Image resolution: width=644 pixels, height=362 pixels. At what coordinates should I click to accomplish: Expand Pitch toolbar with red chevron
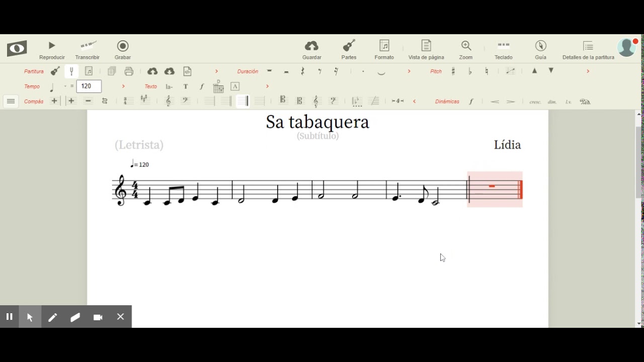click(x=588, y=71)
